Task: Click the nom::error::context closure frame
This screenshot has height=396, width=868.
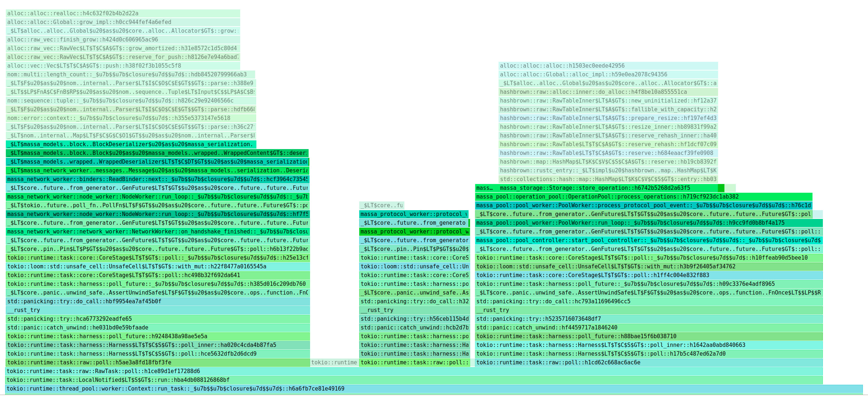Action: coord(130,118)
